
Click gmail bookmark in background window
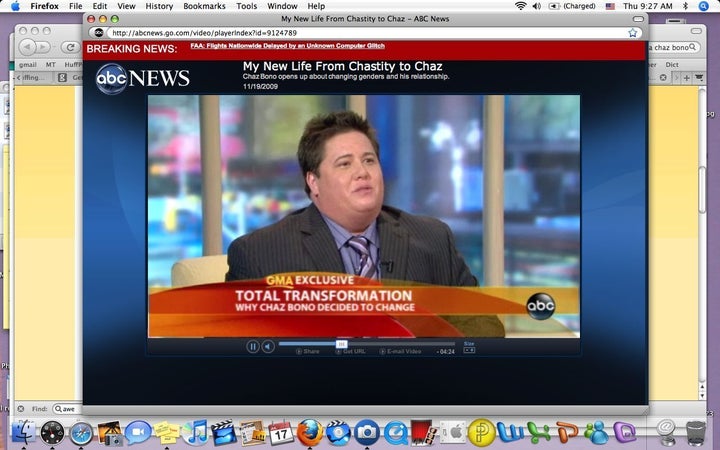28,65
